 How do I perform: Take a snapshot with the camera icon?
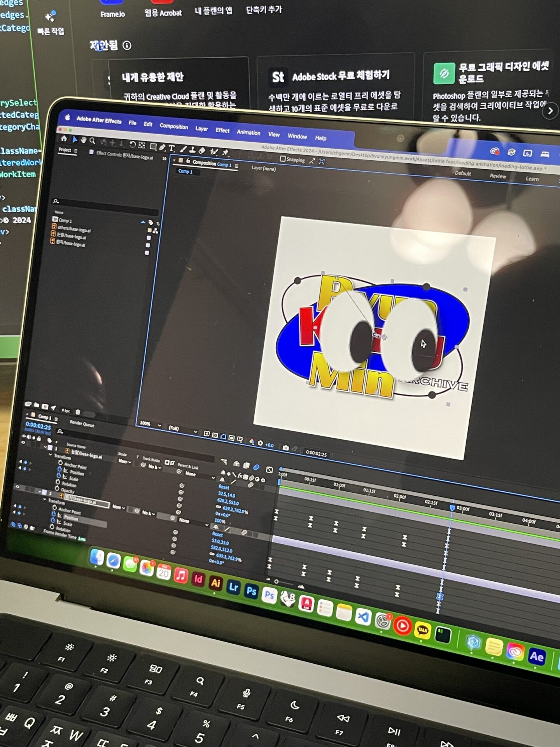tap(285, 448)
